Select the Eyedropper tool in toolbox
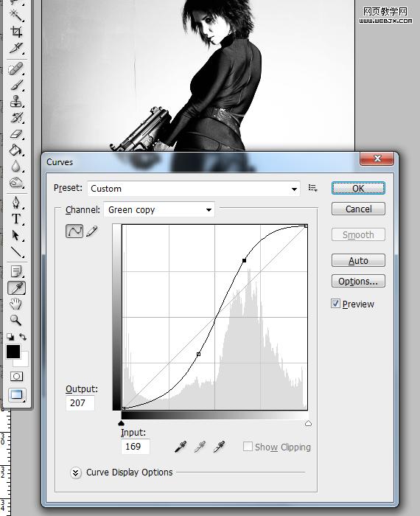420x516 pixels. point(16,288)
